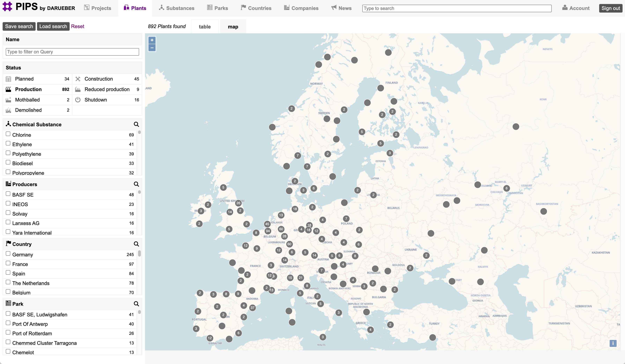
Task: Click the Parks calendar-style icon in navbar
Action: coord(210,7)
